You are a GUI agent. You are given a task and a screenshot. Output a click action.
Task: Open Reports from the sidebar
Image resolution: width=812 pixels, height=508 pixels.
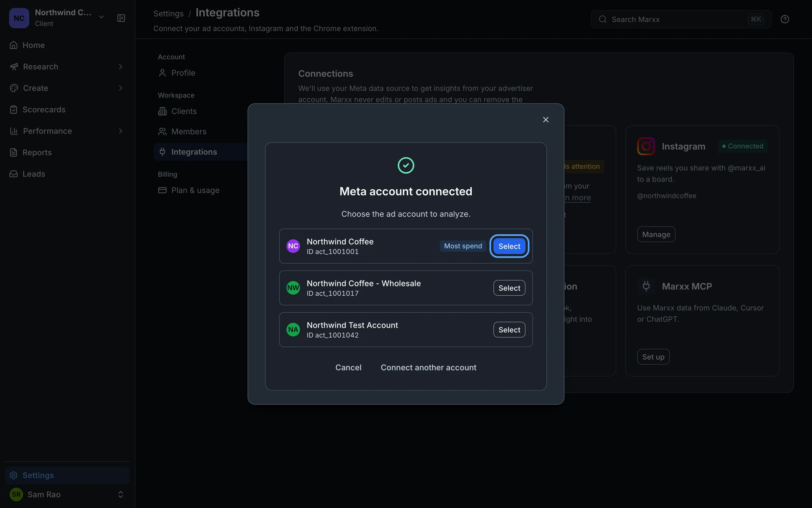pyautogui.click(x=67, y=152)
